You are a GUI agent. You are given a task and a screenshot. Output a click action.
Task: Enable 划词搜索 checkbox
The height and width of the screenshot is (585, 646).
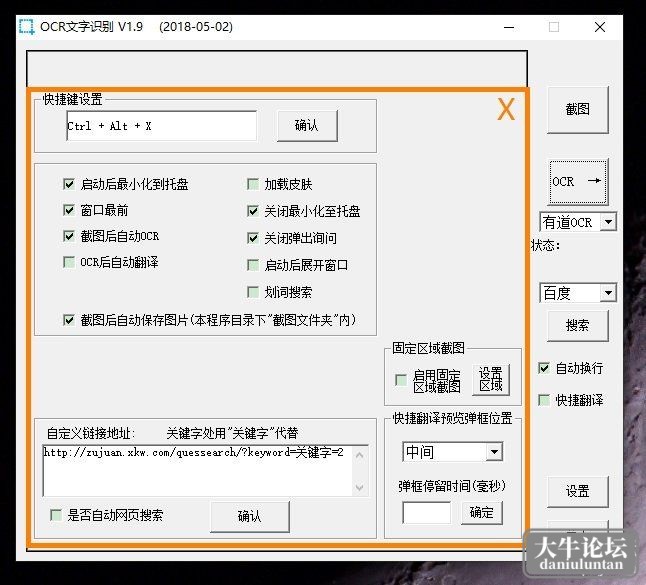[x=253, y=292]
